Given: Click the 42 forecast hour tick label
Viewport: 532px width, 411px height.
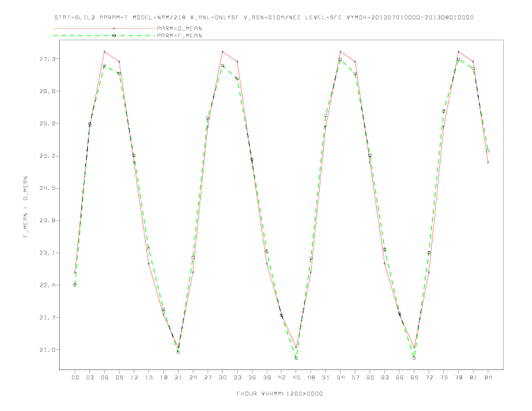Looking at the screenshot, I should (281, 377).
